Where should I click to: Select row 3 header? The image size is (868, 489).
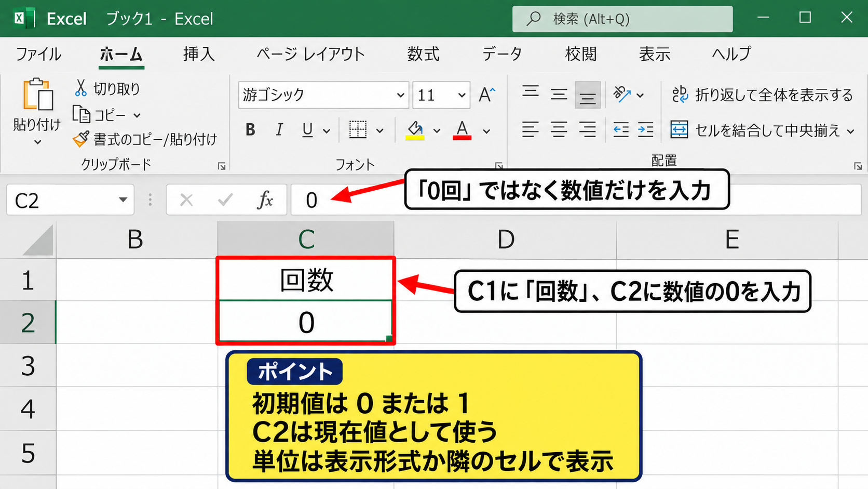pos(28,366)
